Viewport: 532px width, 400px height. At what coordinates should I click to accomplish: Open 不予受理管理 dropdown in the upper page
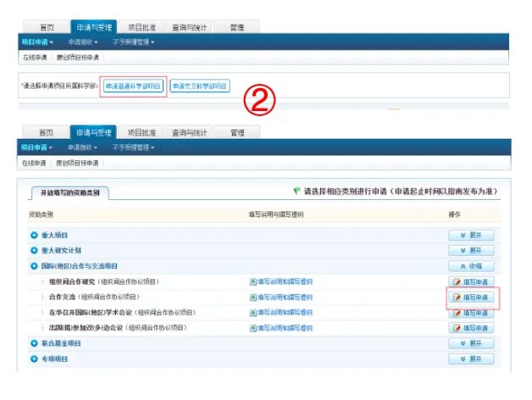[133, 42]
